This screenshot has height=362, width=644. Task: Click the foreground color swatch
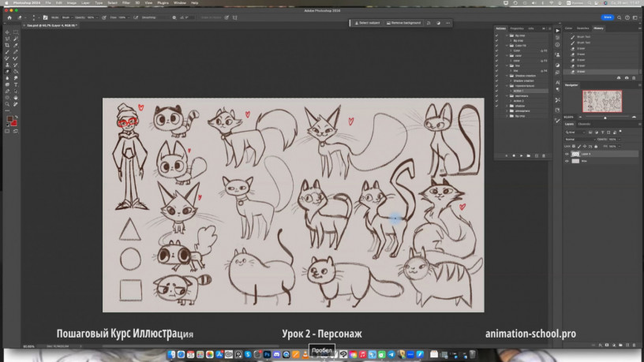coord(10,120)
